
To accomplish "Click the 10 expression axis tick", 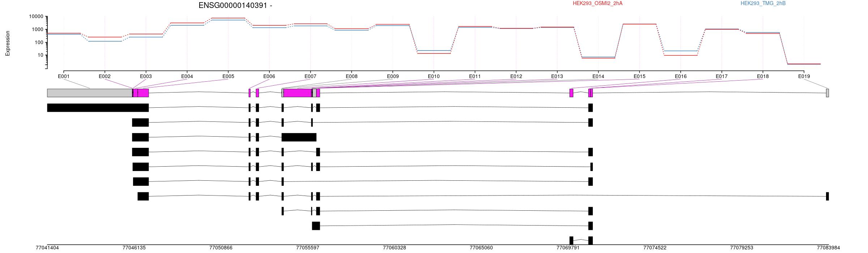I will [x=41, y=55].
